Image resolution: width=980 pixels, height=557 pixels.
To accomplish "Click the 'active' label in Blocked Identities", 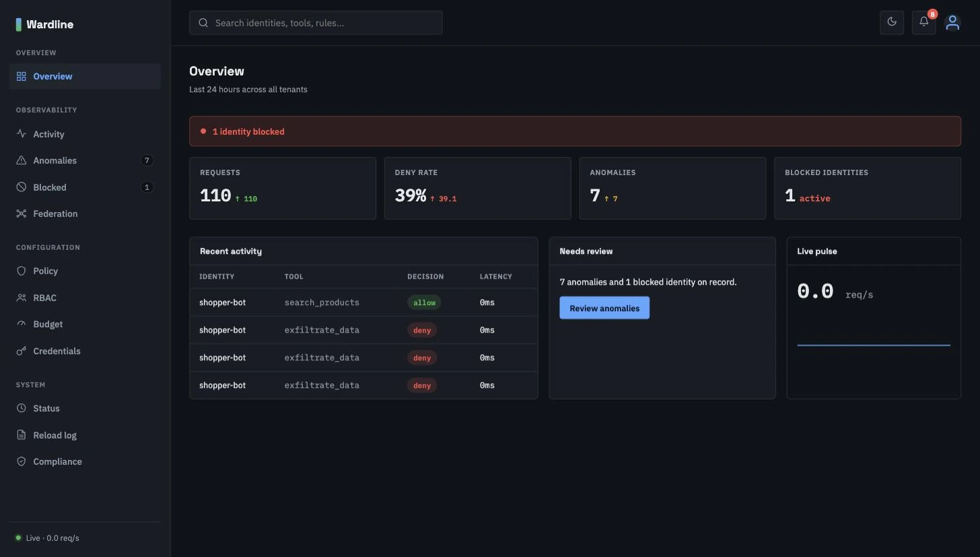I will click(814, 199).
